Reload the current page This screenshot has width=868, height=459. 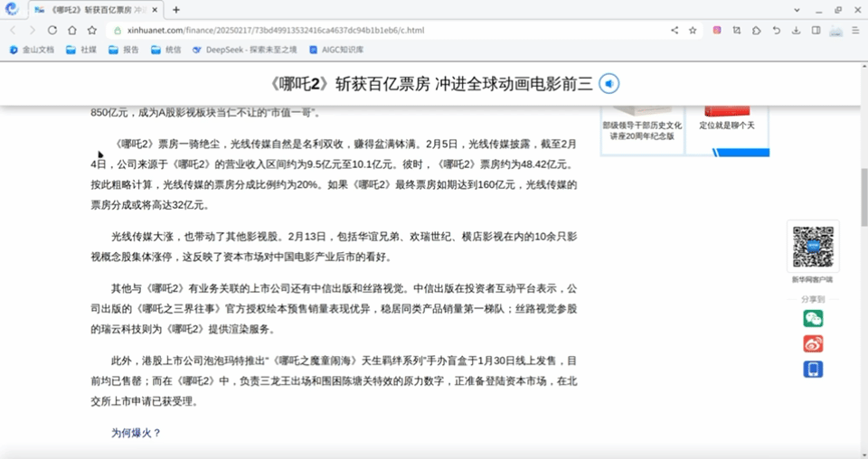52,31
